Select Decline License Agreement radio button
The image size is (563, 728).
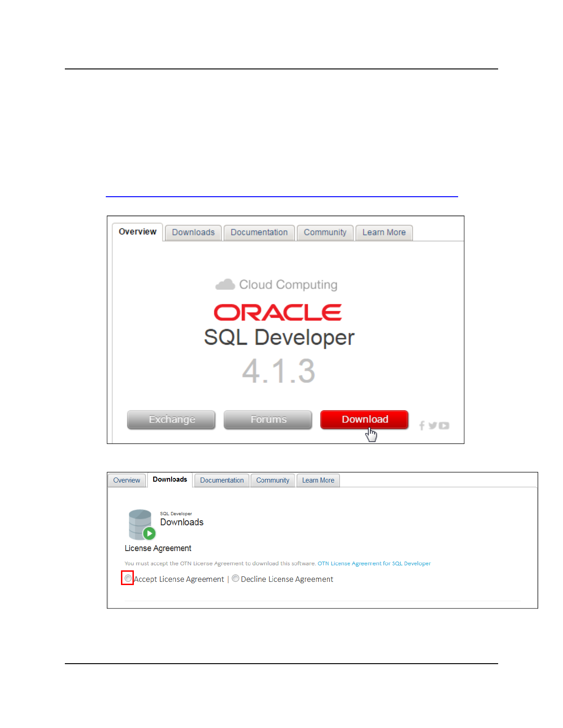click(236, 579)
